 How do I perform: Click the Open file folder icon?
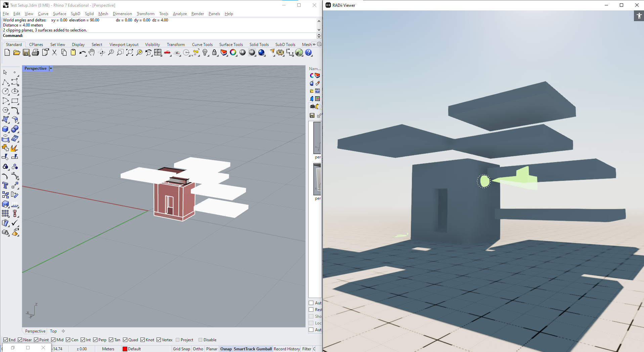coord(16,52)
